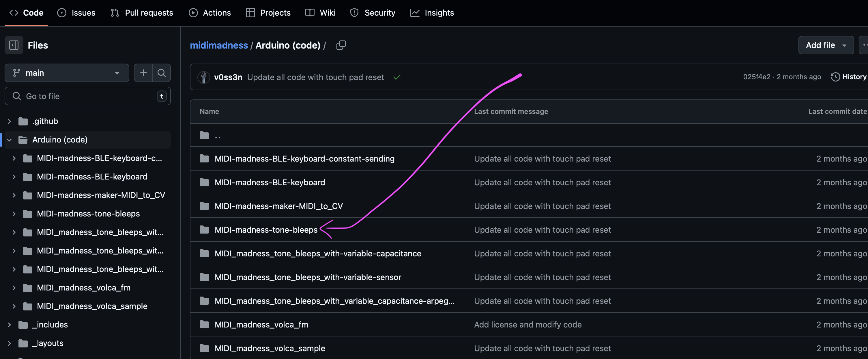The height and width of the screenshot is (359, 868).
Task: Open the midimadness repository breadcrumb link
Action: point(219,45)
